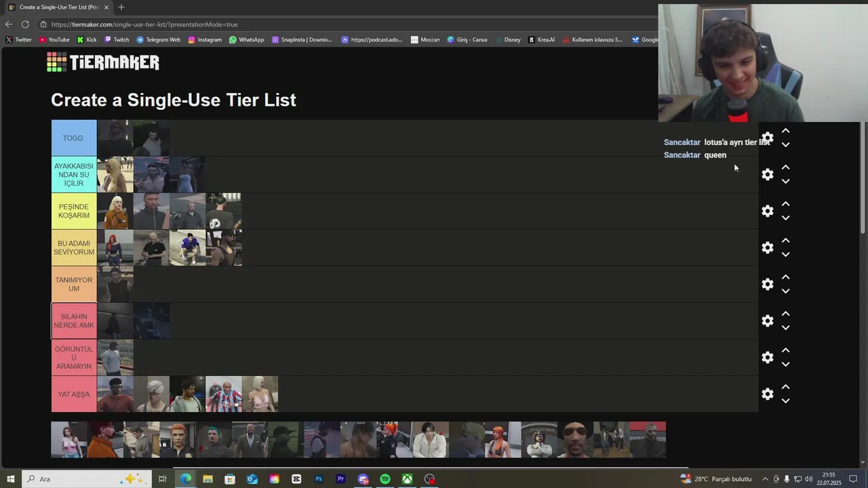Open the Disney bookmark
This screenshot has height=488, width=868.
tap(507, 39)
